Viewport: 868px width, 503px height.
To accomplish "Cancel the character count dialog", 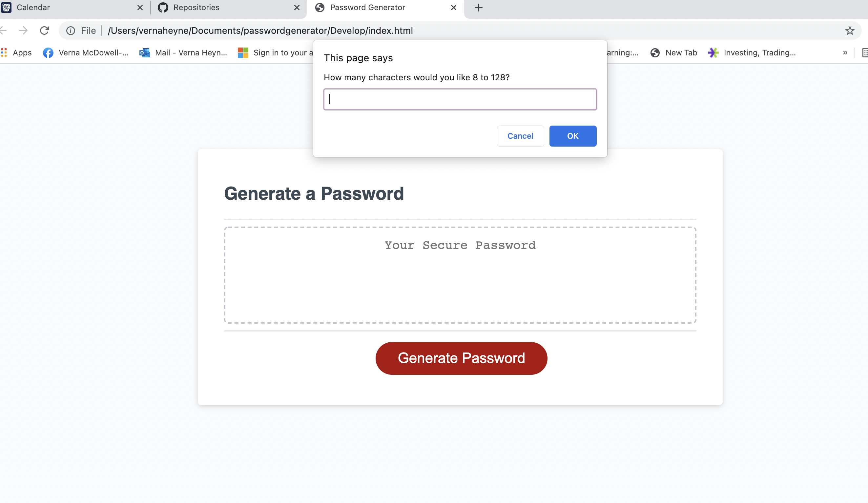I will point(520,136).
